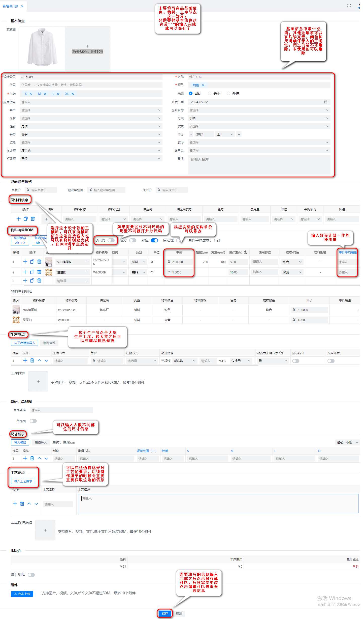
Task: Click the blue 保存 button
Action: [165, 613]
